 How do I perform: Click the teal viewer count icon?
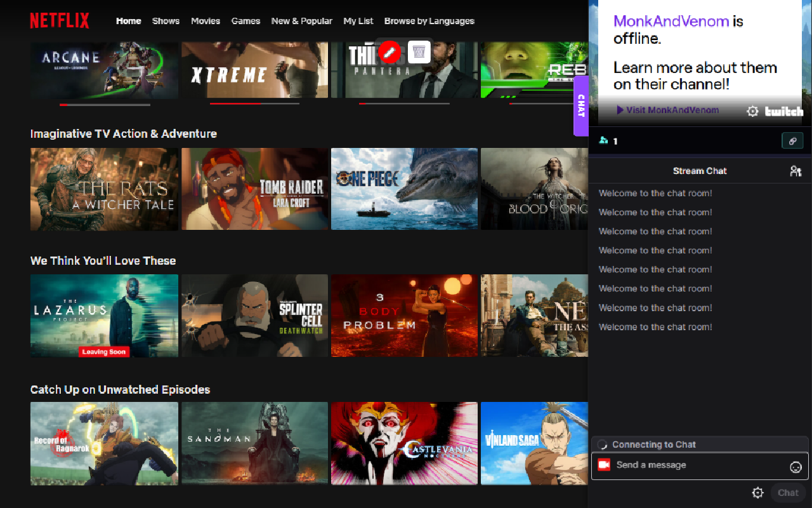click(x=603, y=140)
